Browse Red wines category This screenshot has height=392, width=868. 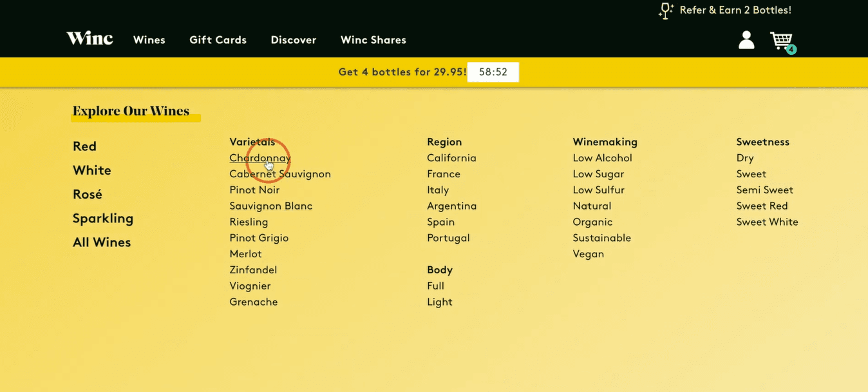84,146
